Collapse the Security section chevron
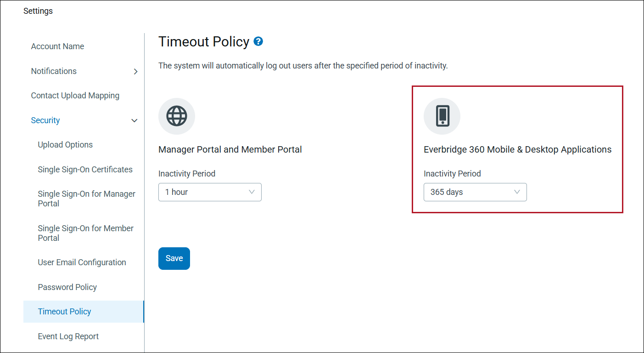644x353 pixels. point(134,120)
